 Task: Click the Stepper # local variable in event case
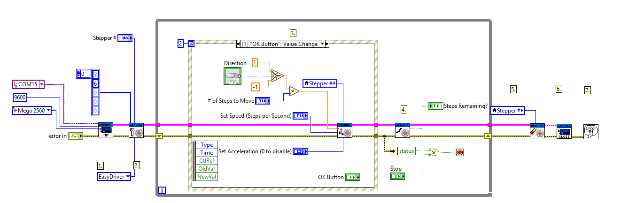tap(320, 83)
